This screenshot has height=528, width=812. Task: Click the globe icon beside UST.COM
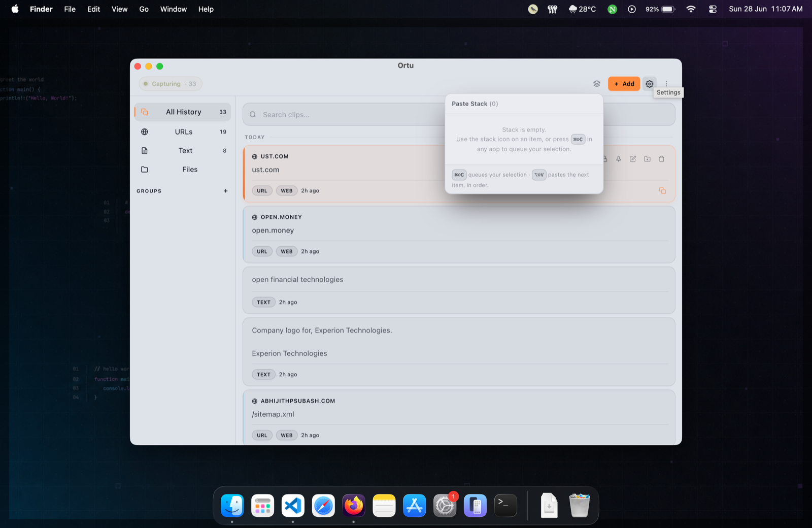[x=255, y=156]
